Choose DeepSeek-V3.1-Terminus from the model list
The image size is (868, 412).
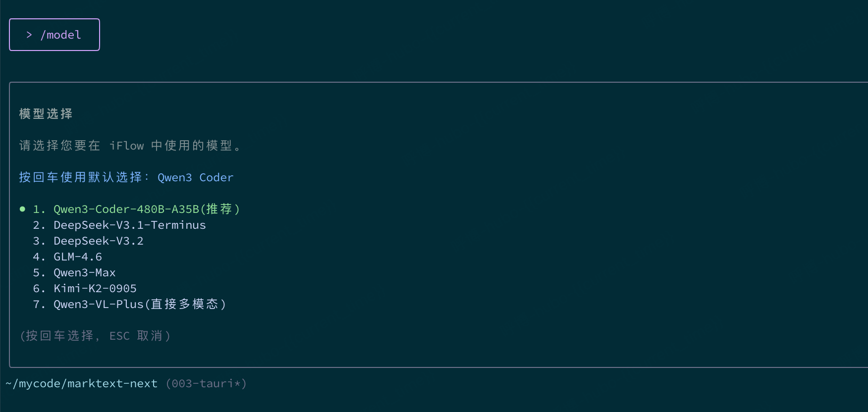pos(129,225)
